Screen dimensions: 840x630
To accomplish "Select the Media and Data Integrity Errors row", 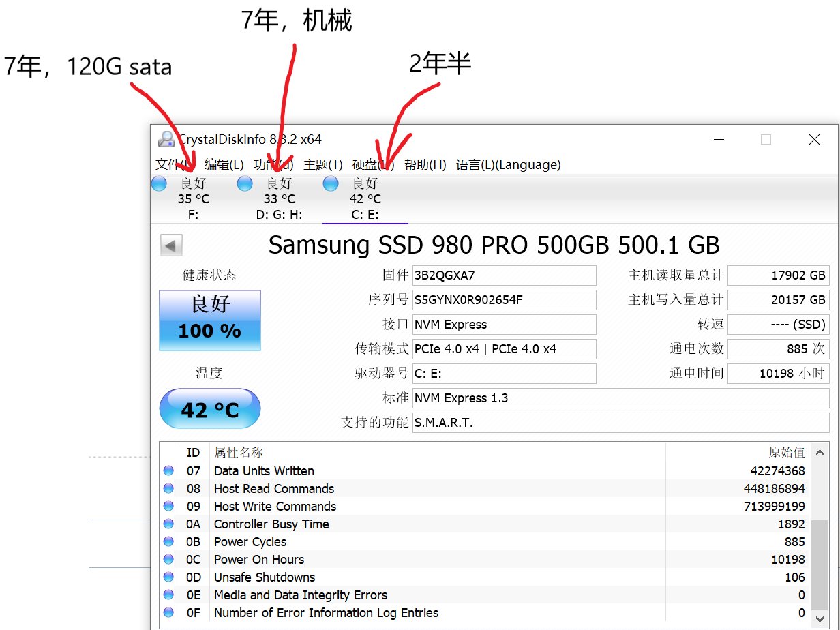I will (485, 595).
